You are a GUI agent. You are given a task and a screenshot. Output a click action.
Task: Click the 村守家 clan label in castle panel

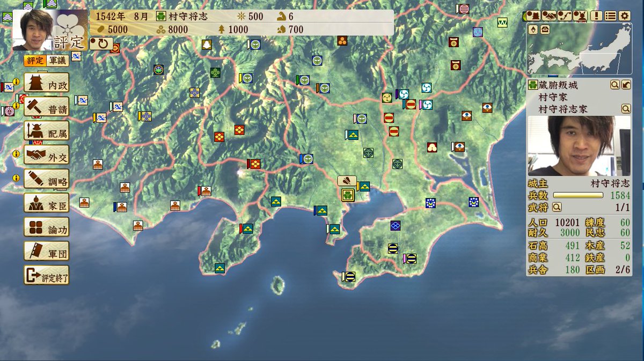tap(553, 97)
